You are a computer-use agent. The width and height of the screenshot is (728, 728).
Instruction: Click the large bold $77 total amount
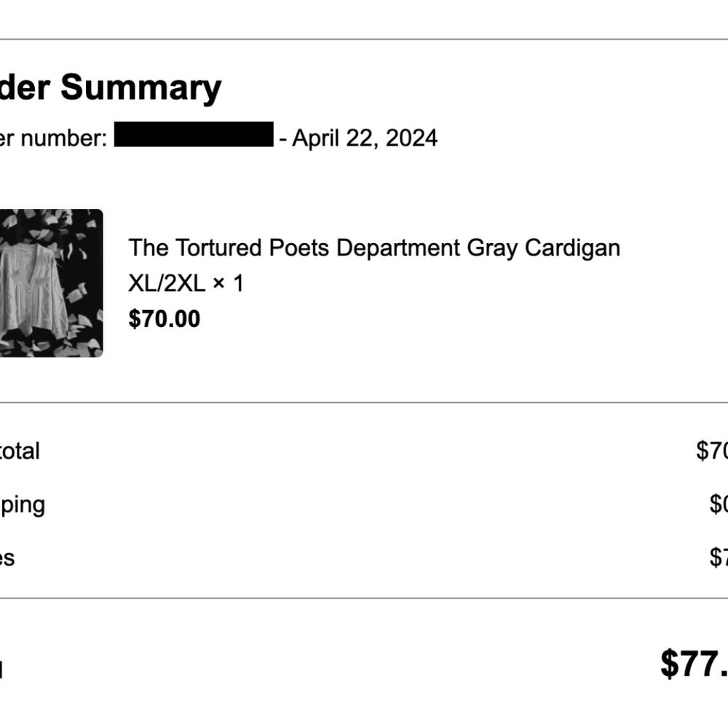694,664
